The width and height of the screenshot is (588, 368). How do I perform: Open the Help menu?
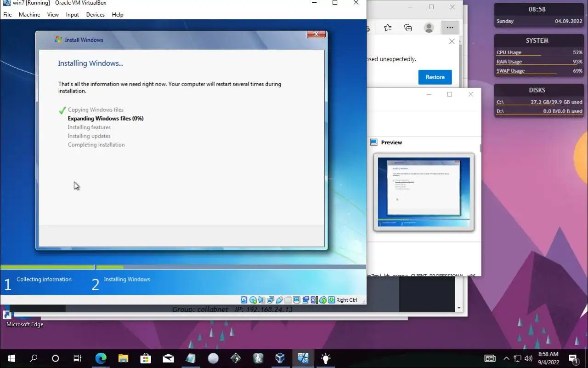pos(118,15)
